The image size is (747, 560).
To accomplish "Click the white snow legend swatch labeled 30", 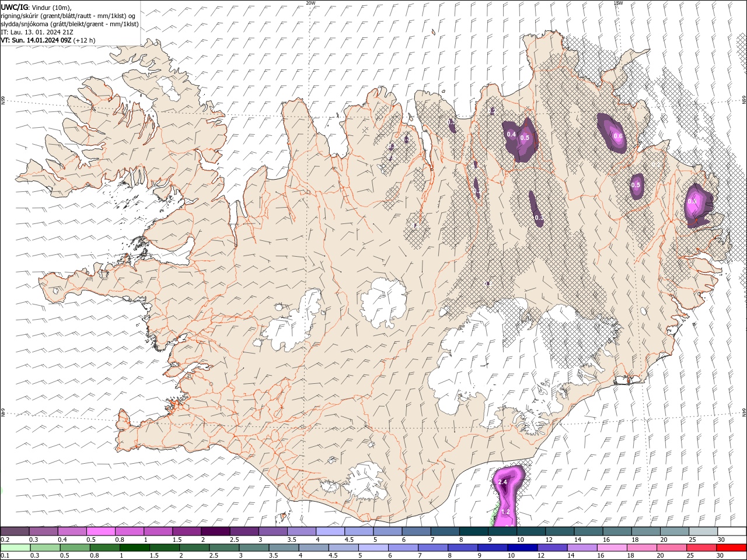I will click(x=731, y=531).
